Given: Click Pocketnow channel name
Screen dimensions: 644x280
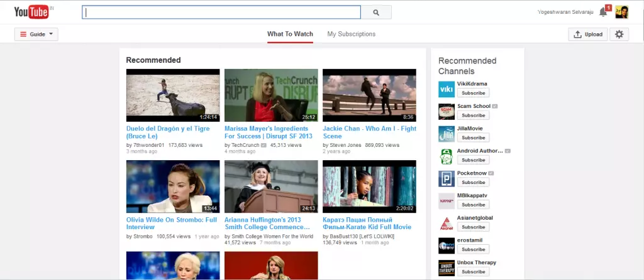Looking at the screenshot, I should point(472,173).
